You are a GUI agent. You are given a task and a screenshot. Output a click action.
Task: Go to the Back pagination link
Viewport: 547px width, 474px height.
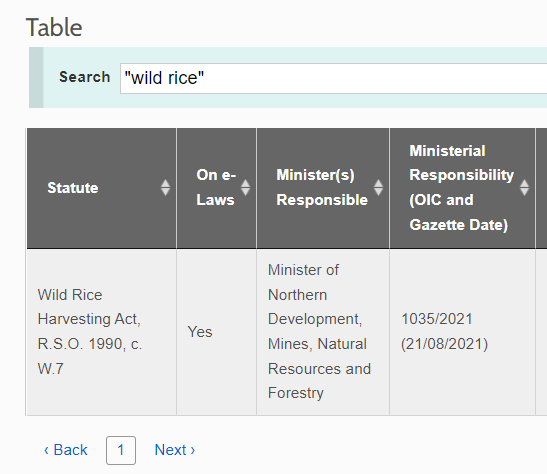(x=66, y=450)
